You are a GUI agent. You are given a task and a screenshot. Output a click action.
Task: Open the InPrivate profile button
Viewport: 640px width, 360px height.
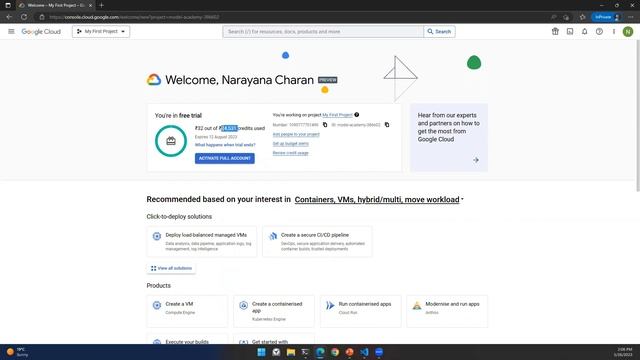[607, 17]
